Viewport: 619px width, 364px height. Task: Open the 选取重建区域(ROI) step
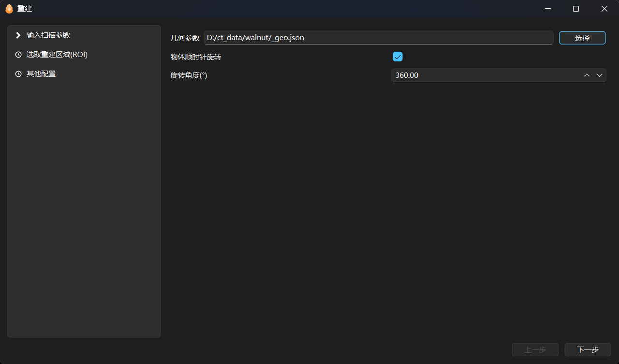click(x=57, y=55)
